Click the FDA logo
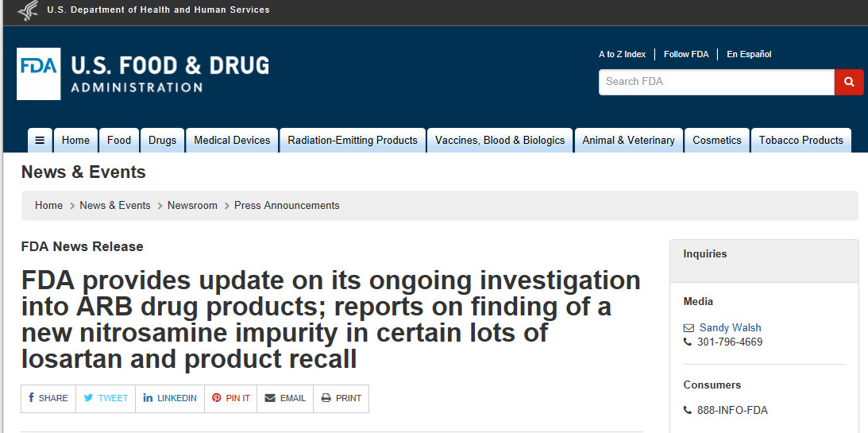The image size is (868, 433). tap(38, 74)
